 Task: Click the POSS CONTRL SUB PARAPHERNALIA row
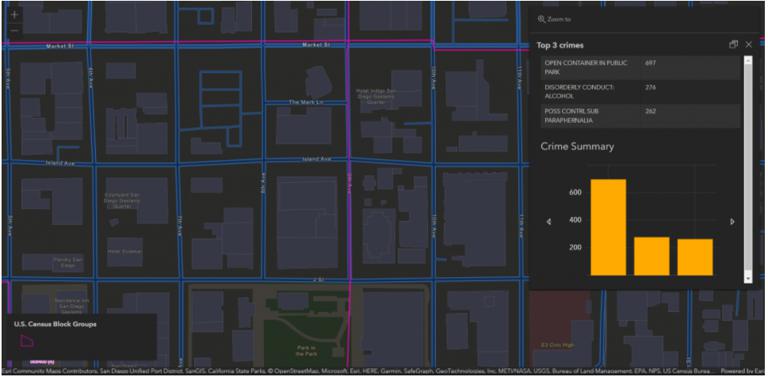click(640, 116)
